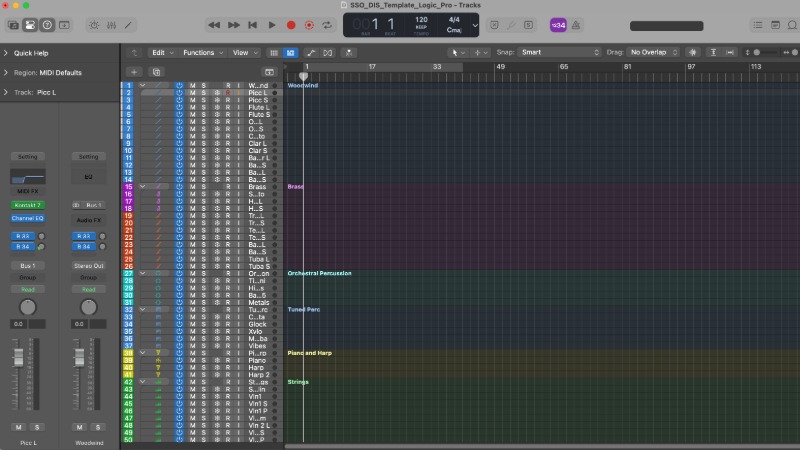Image resolution: width=800 pixels, height=450 pixels.
Task: Open the Edit menu in tracks area
Action: (x=160, y=52)
